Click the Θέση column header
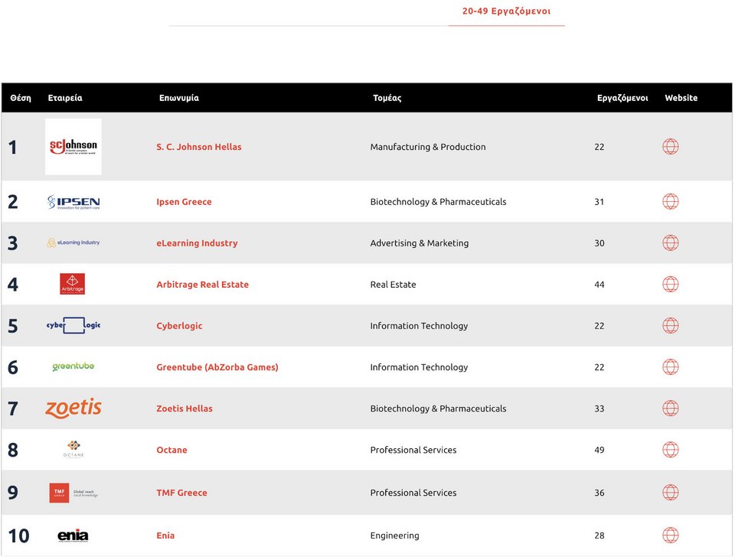Image resolution: width=735 pixels, height=560 pixels. pyautogui.click(x=21, y=98)
